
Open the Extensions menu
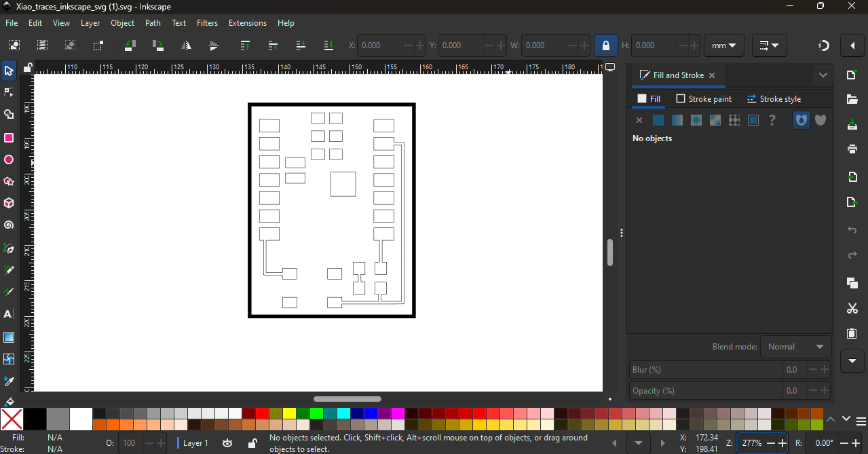pyautogui.click(x=247, y=23)
